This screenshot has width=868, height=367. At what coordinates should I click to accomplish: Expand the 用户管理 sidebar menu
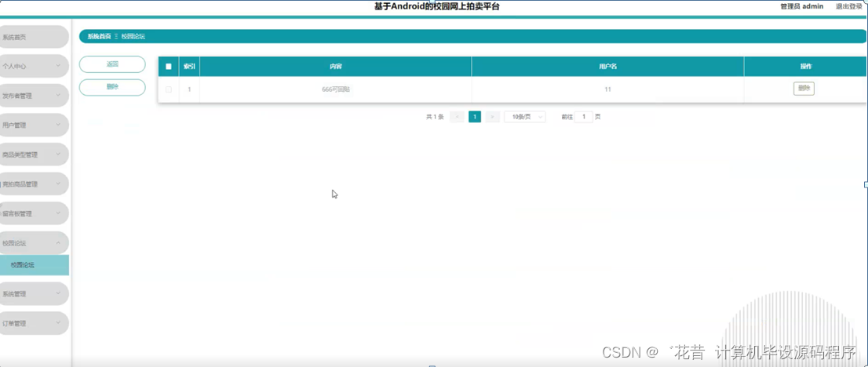33,125
